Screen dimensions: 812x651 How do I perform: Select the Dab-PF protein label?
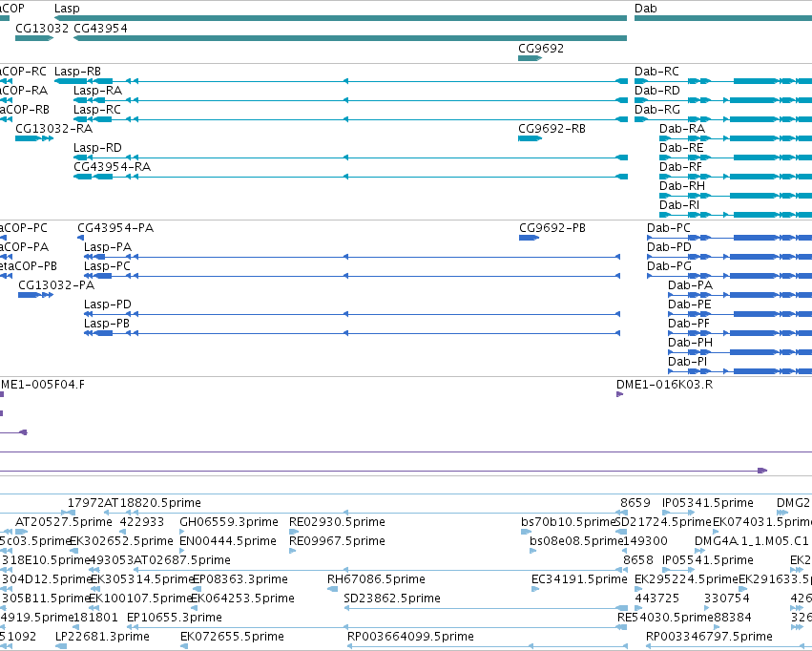coord(689,324)
